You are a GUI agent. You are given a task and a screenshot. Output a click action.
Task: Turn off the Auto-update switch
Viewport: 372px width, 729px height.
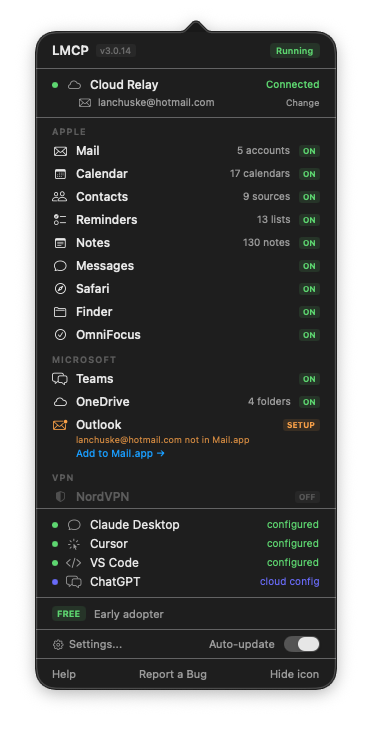coord(302,644)
